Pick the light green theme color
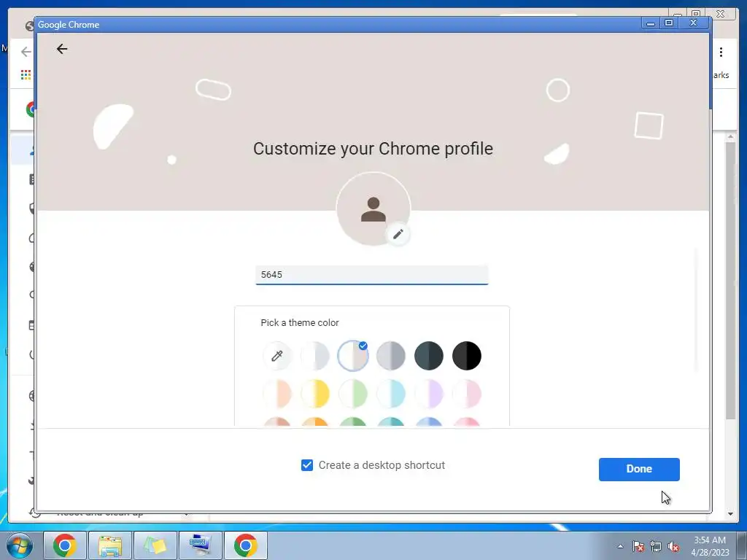 click(353, 394)
